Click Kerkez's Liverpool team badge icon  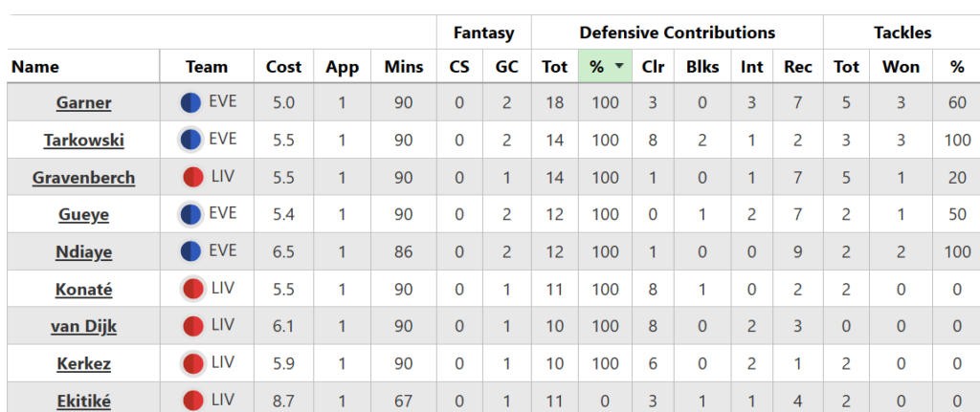tap(193, 363)
